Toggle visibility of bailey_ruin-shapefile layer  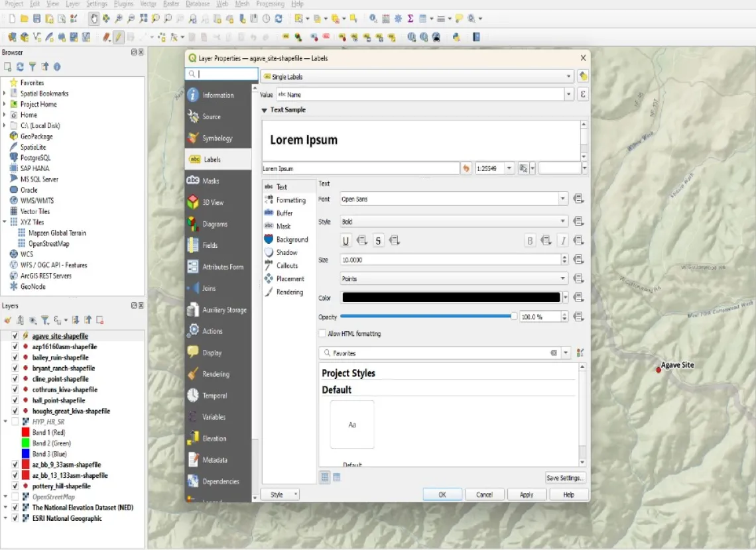(x=15, y=357)
